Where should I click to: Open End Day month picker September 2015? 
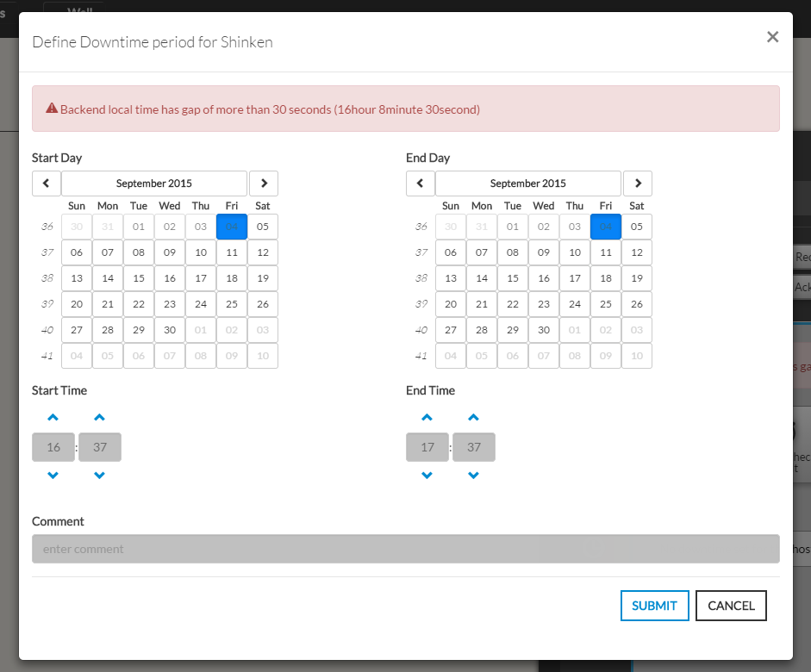click(x=528, y=184)
